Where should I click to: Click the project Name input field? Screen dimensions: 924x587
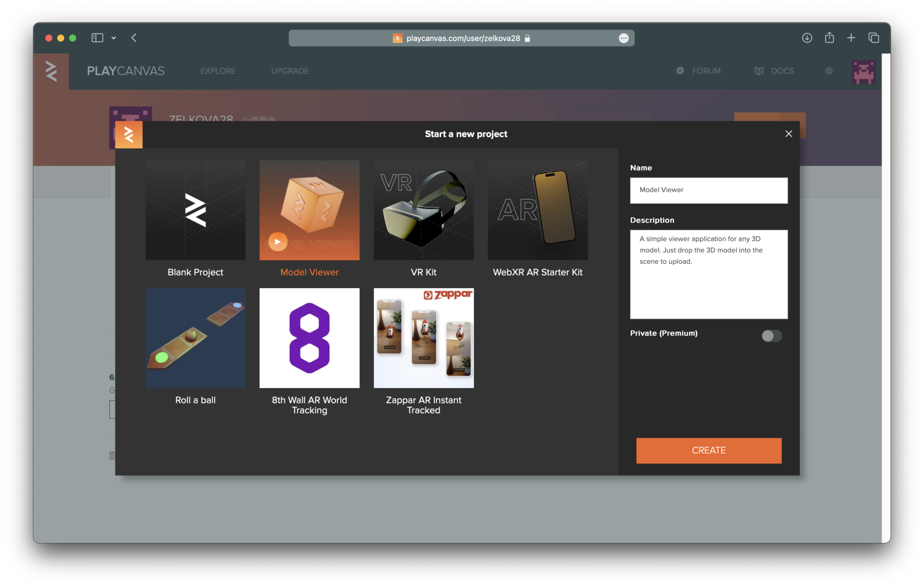(x=708, y=190)
